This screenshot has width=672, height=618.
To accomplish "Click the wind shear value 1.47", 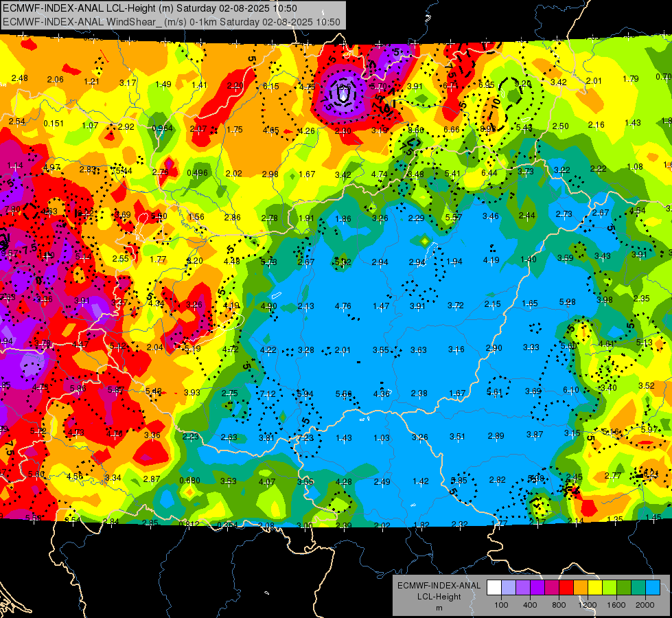I will point(381,306).
